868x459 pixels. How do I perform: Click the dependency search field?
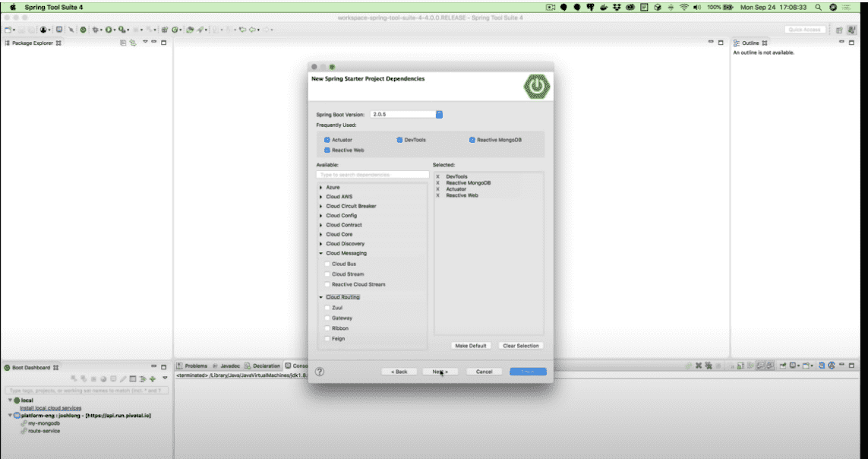373,175
